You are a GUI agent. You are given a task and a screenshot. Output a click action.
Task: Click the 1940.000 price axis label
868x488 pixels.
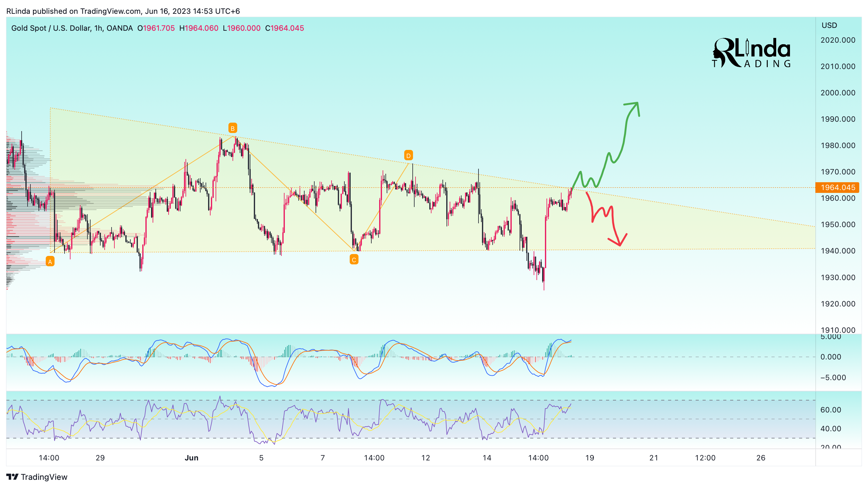(x=838, y=251)
